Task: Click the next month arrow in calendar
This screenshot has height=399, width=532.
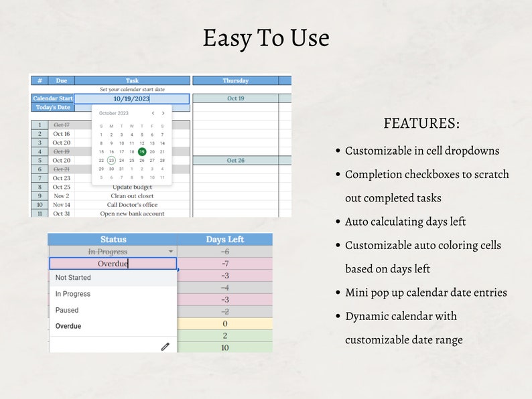Action: [163, 113]
